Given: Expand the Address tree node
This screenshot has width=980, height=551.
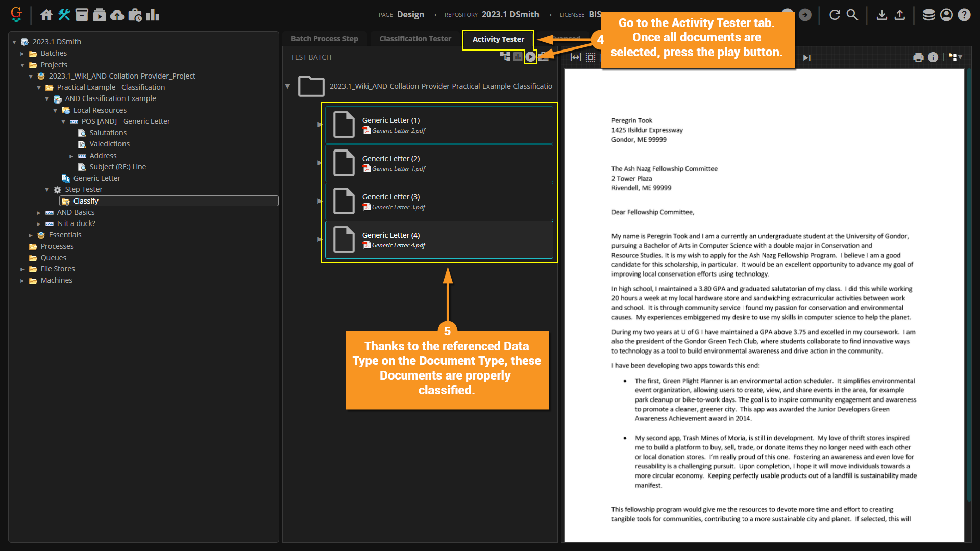Looking at the screenshot, I should tap(71, 156).
